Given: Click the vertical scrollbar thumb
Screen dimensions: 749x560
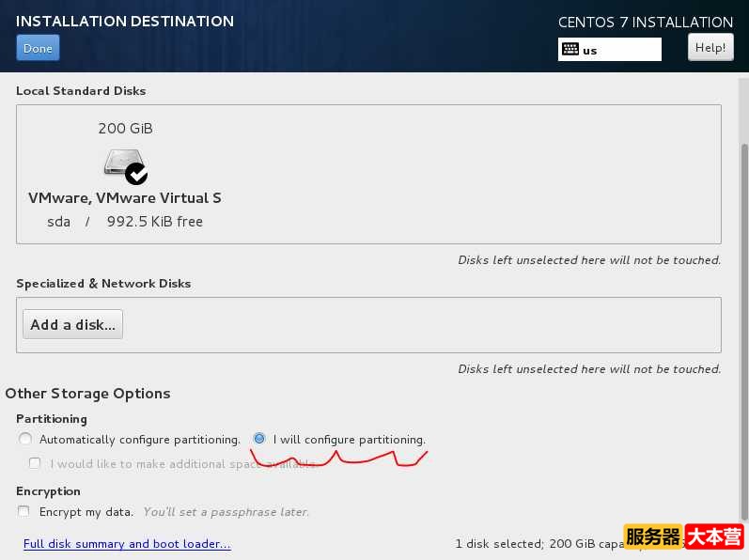Looking at the screenshot, I should pos(743,332).
